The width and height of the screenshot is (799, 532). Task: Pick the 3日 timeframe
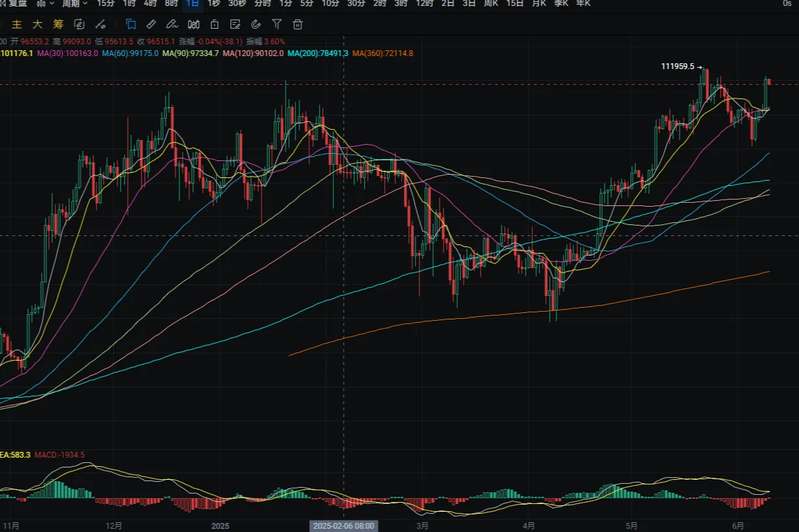tap(469, 3)
